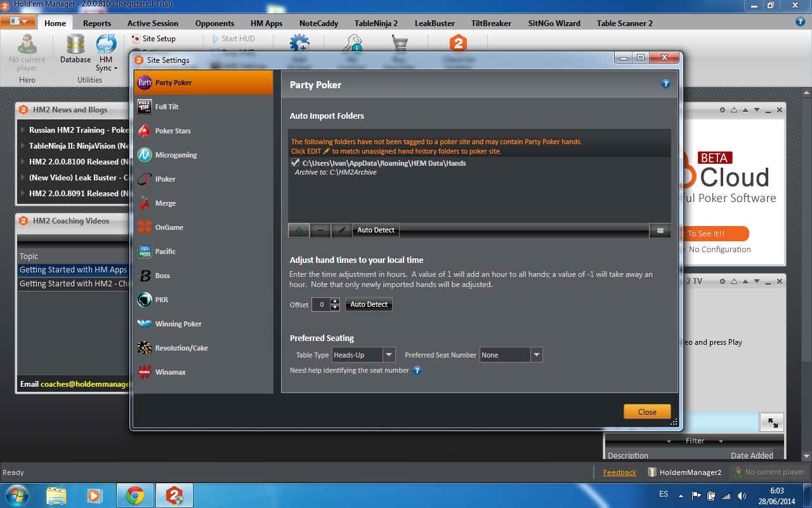The image size is (812, 508).
Task: Expand HM2 2.0.0.8091 Released news item
Action: 23,193
